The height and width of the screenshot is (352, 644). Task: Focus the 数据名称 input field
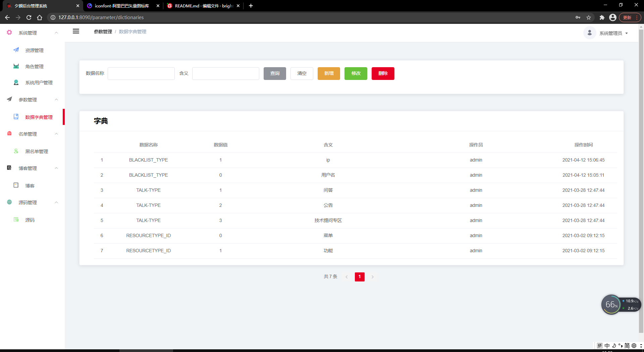(x=141, y=74)
